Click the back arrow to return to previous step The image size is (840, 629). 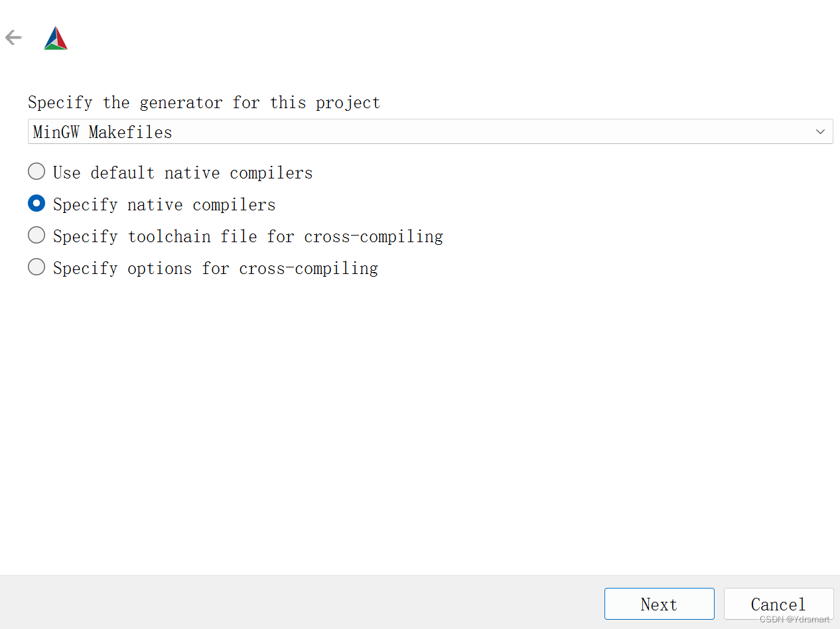click(13, 37)
